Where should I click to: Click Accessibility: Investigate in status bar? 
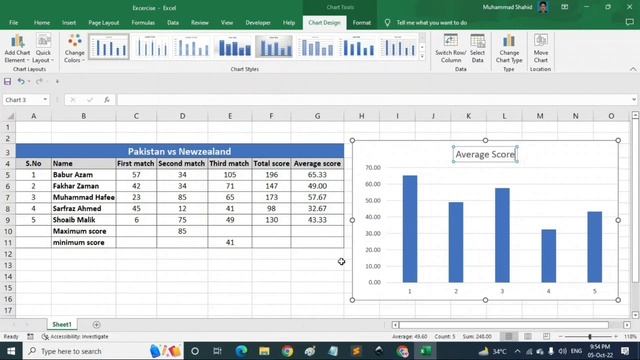click(x=75, y=336)
